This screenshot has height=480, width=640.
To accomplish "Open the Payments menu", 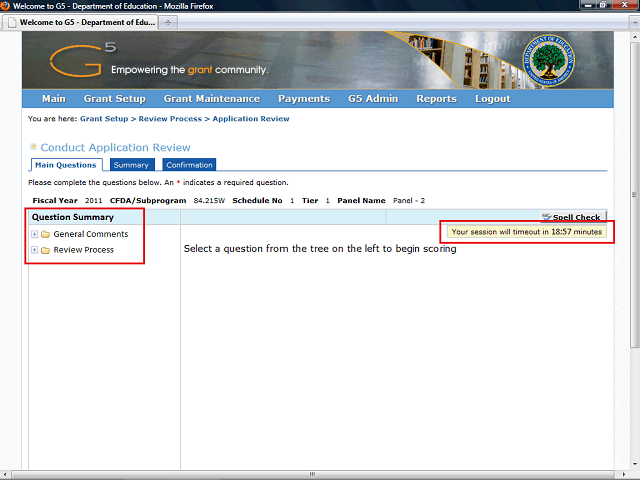I will pos(304,99).
